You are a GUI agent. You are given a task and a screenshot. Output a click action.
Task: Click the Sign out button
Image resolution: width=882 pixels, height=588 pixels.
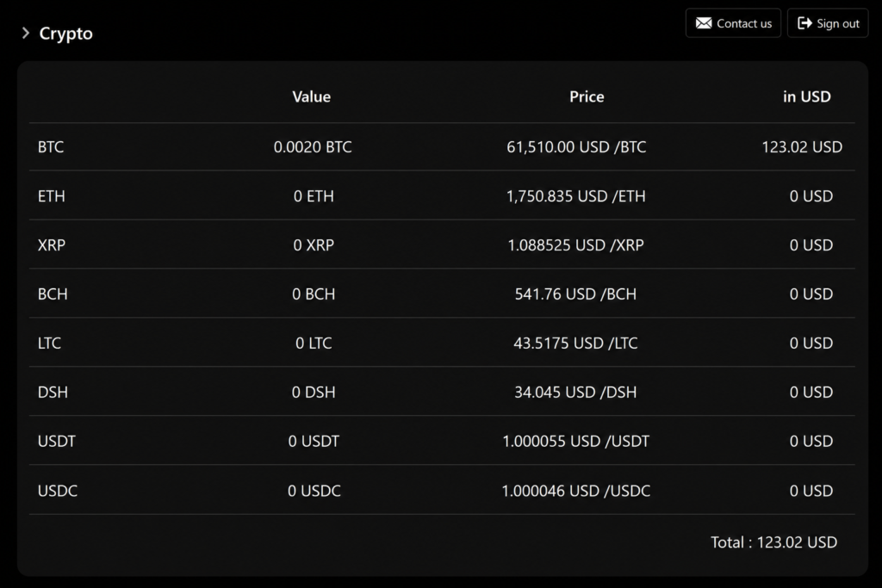tap(828, 23)
